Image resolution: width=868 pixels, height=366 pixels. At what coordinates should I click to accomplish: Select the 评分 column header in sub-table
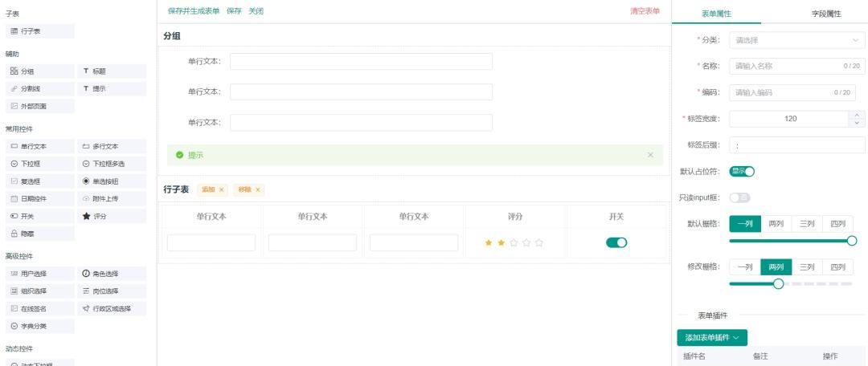tap(515, 217)
